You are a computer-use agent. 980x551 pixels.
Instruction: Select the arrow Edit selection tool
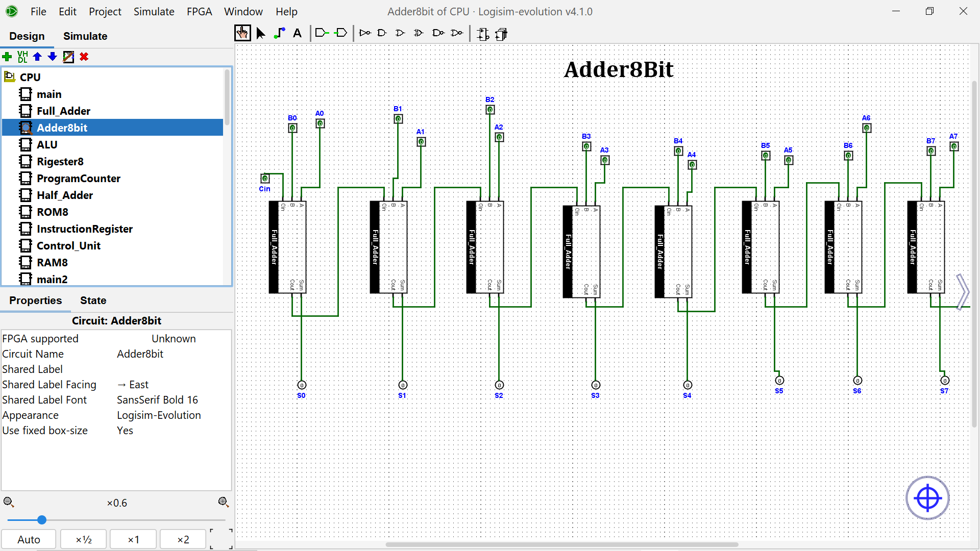261,34
